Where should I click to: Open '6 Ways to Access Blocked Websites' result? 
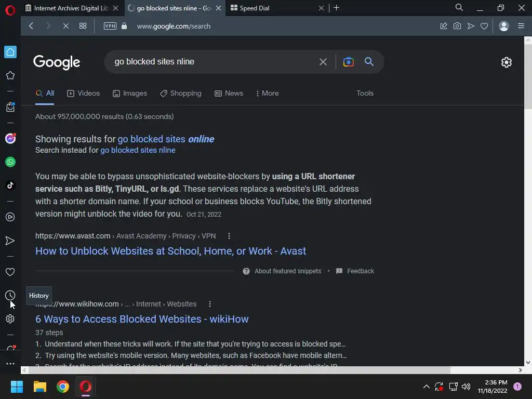tap(142, 319)
